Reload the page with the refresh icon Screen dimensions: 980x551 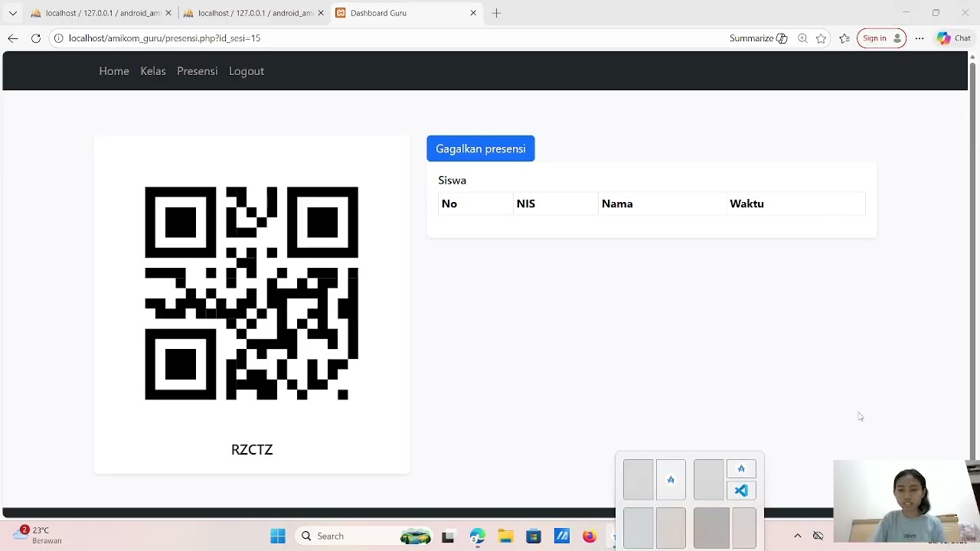pos(36,38)
